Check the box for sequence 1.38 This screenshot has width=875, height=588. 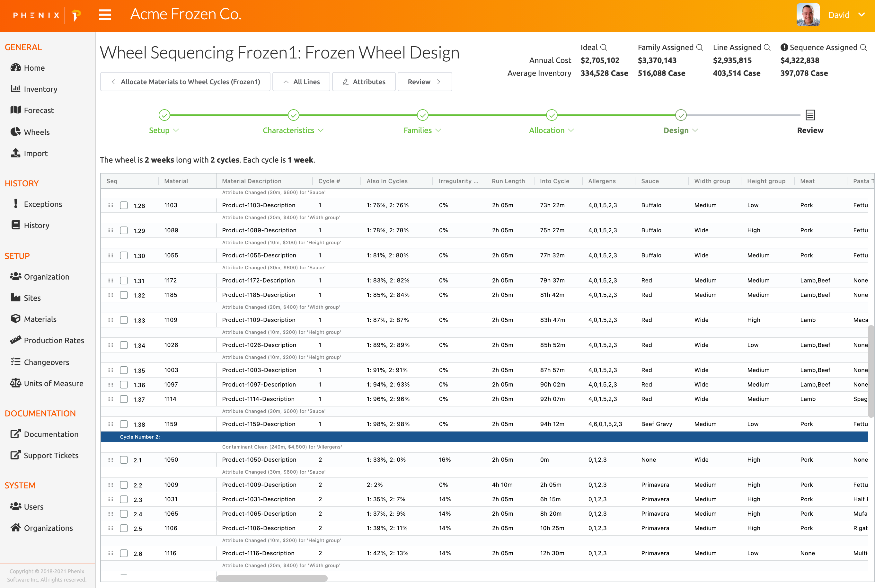[x=124, y=424]
